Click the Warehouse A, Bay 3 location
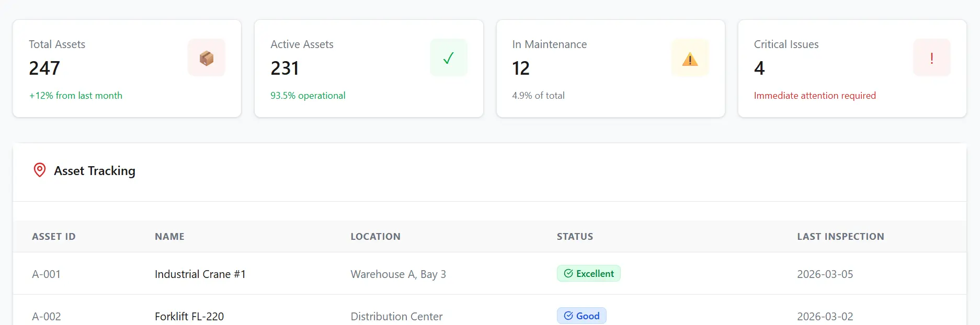Screen dimensions: 980x325 pos(398,274)
